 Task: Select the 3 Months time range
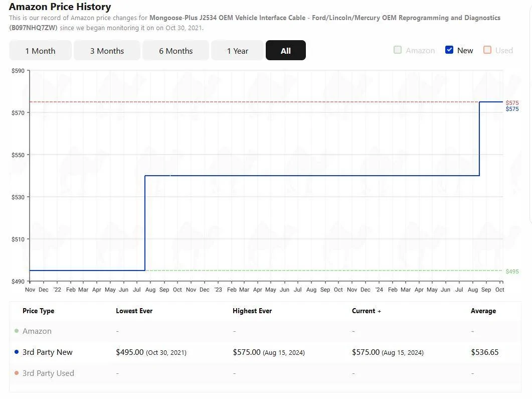107,50
